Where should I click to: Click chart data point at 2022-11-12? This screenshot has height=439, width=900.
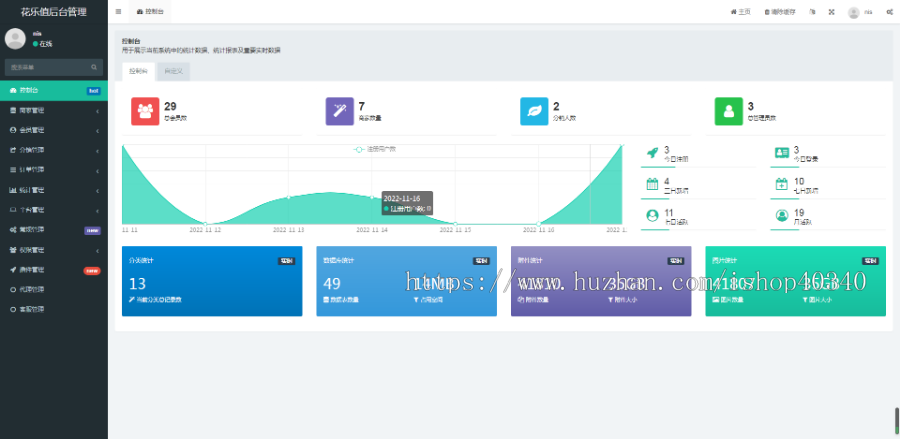[205, 223]
